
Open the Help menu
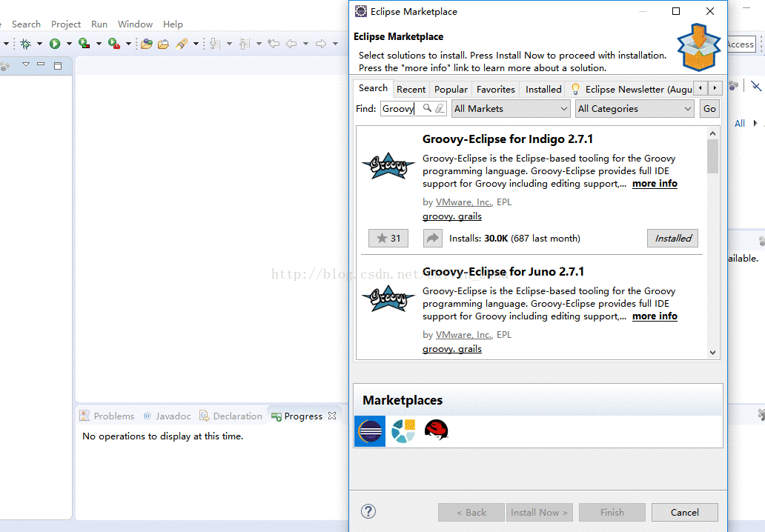[173, 24]
